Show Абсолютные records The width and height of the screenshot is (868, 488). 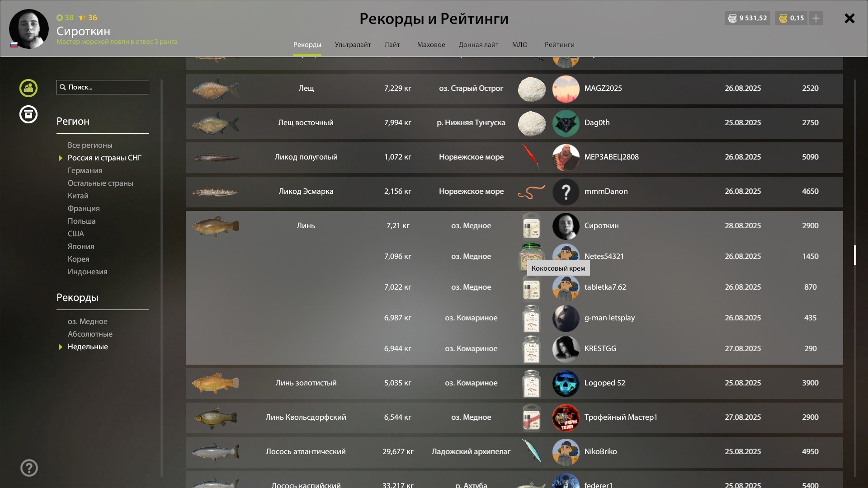point(90,334)
